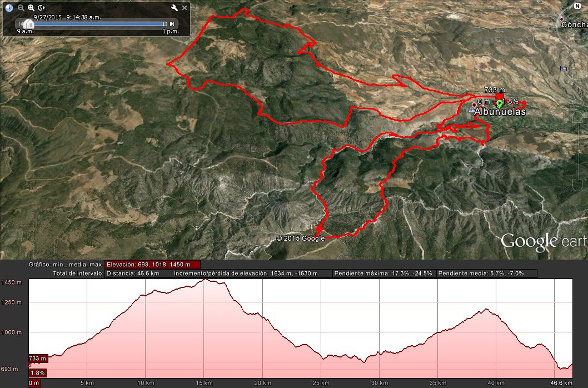588x388 pixels.
Task: Zoom in the time slider range
Action: click(x=31, y=8)
